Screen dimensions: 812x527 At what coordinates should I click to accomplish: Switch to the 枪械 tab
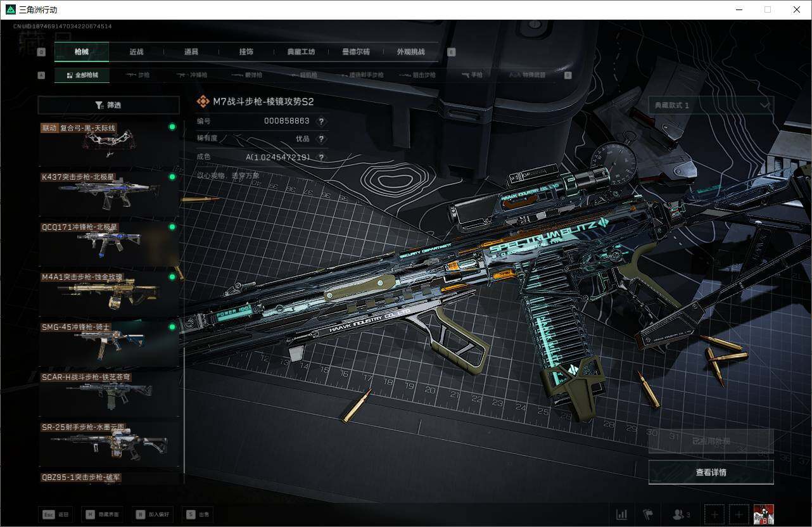click(82, 52)
